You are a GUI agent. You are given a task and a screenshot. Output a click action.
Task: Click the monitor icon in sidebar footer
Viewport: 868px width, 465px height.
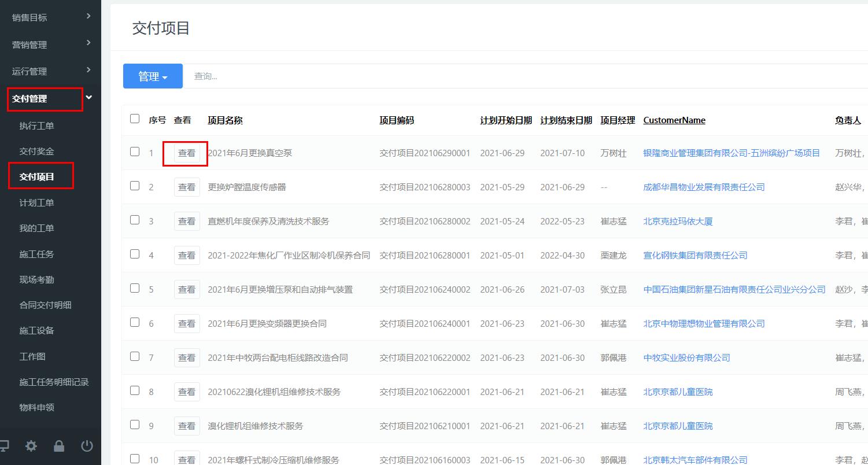(3, 446)
